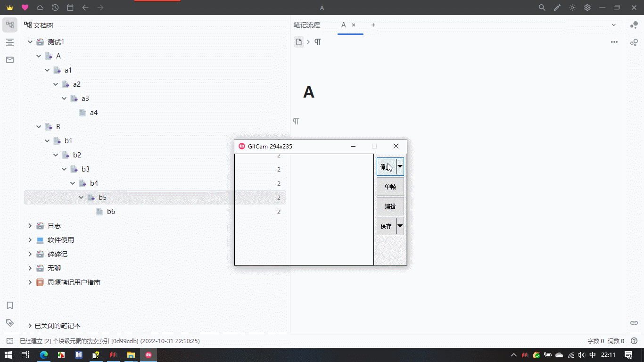644x362 pixels.
Task: Collapse the b3 document node
Action: [64, 169]
